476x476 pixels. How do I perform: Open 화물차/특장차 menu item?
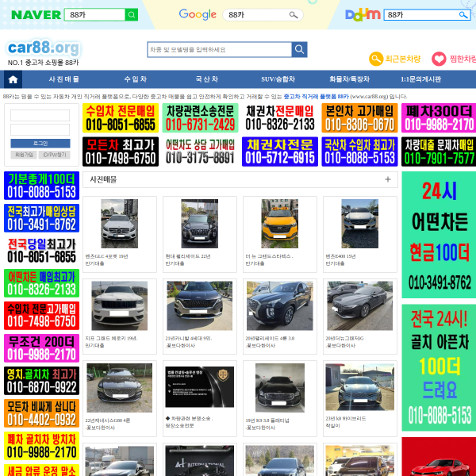click(x=349, y=79)
